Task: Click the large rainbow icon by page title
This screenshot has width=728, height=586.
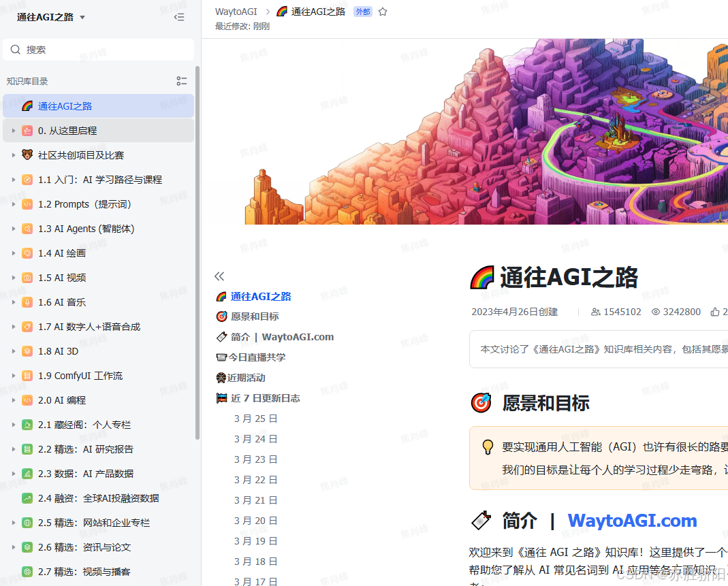Action: [482, 278]
